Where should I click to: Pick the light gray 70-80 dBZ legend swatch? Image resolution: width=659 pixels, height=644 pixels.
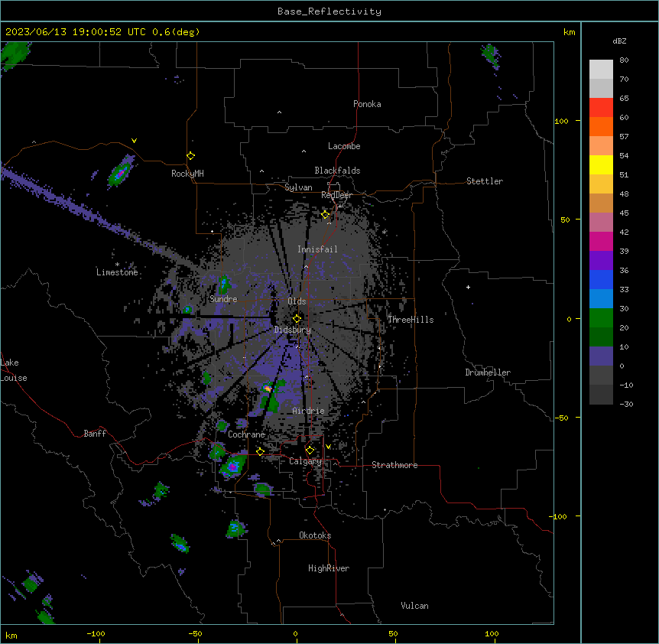(x=601, y=70)
